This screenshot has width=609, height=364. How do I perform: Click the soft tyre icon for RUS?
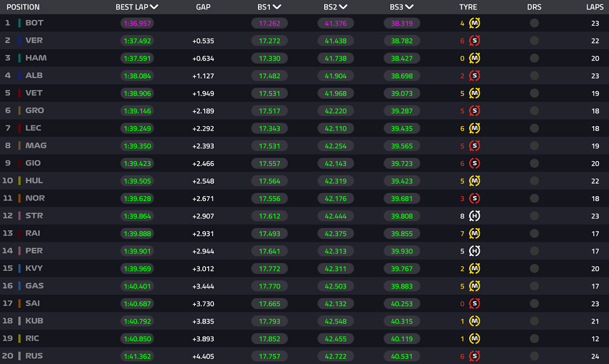pos(475,355)
